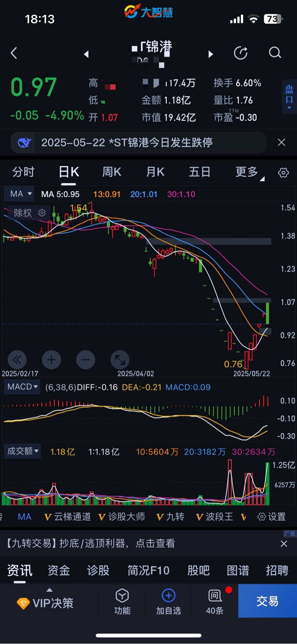Switch to 五日 chart tab
The width and height of the screenshot is (297, 644).
200,172
